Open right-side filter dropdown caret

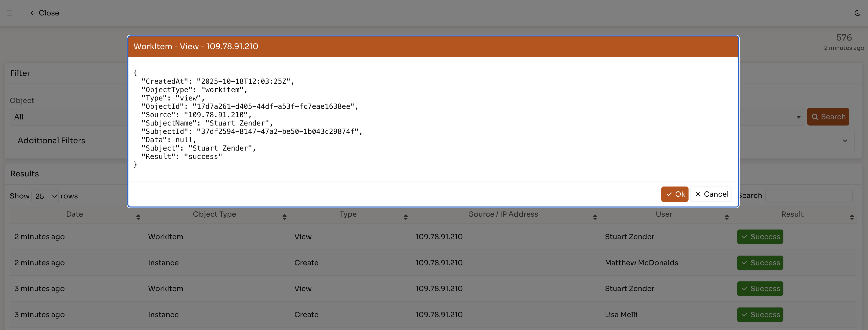click(x=798, y=117)
